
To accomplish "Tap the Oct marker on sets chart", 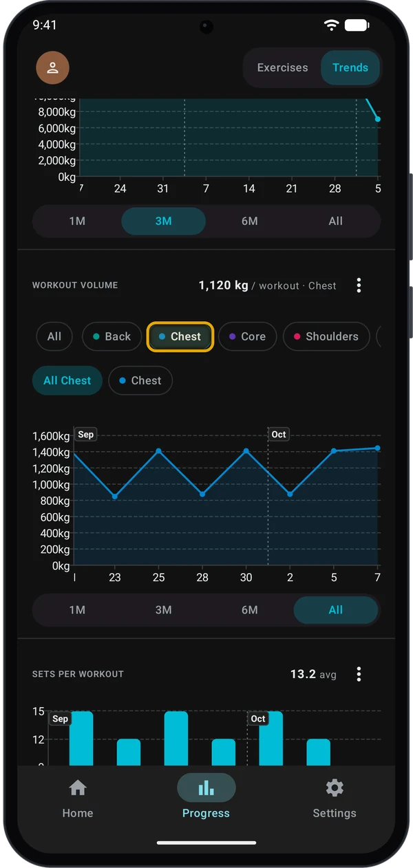I will tap(258, 719).
